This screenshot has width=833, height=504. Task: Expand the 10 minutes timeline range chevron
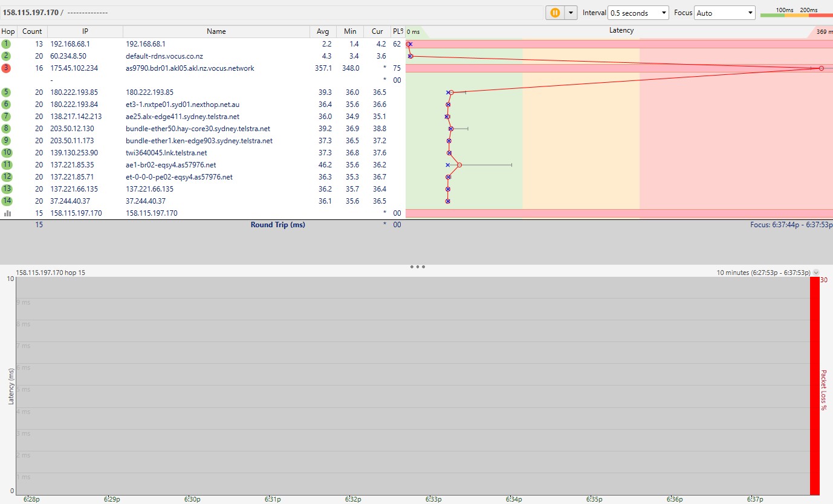coord(817,273)
